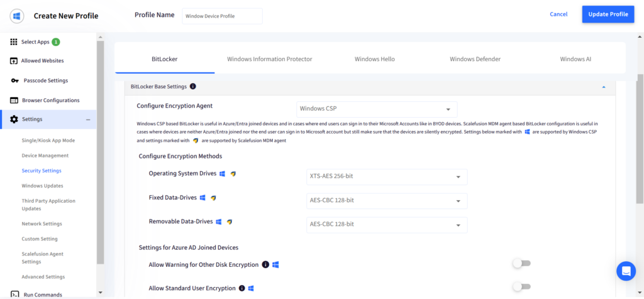Click the Windows logo icon beside Create New Profile
This screenshot has height=299, width=644.
(17, 16)
